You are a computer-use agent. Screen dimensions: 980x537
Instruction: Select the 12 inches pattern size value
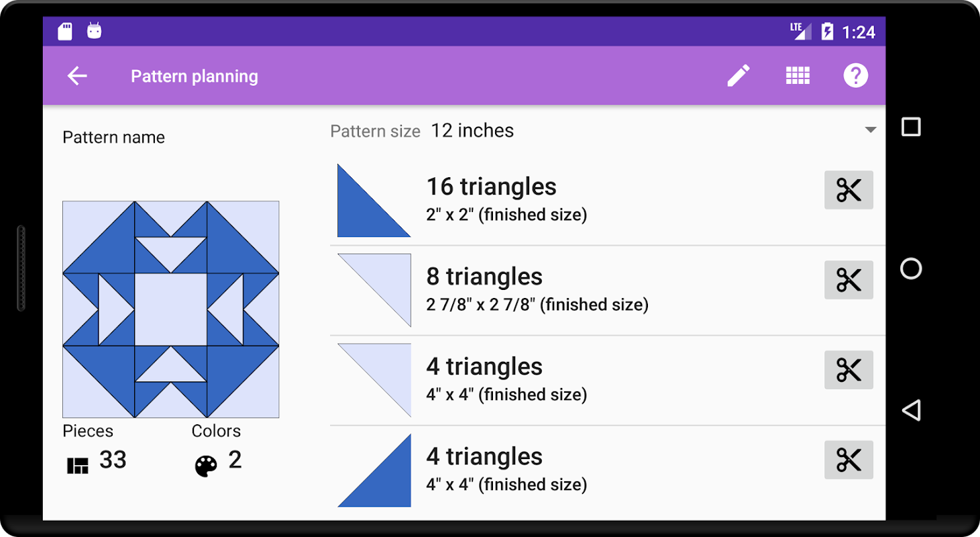tap(472, 130)
